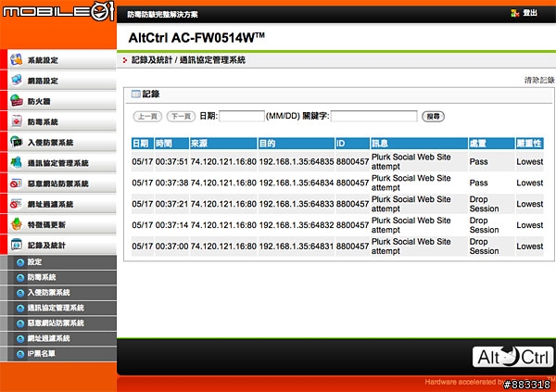Open the 特徵碼更新 menu
Screen dimensions: 556x392
[x=62, y=224]
